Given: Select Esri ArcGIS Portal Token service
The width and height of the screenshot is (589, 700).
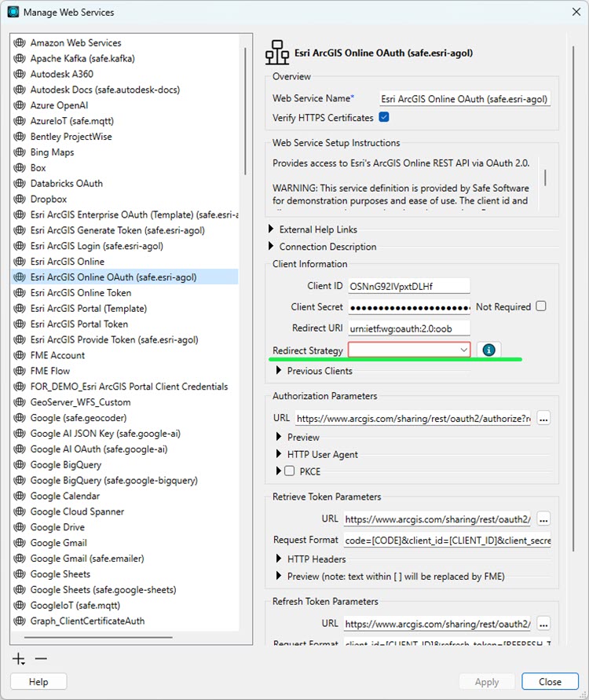Looking at the screenshot, I should [x=125, y=324].
